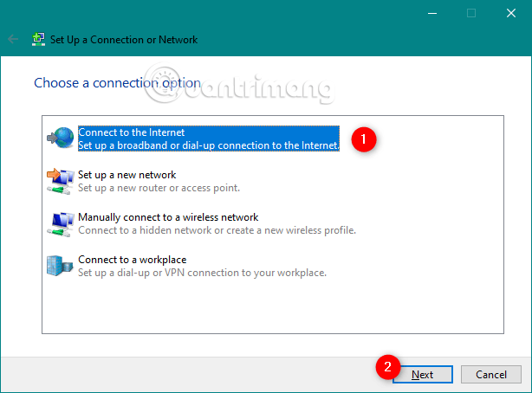Click the maximize window button
The height and width of the screenshot is (393, 532).
click(471, 13)
